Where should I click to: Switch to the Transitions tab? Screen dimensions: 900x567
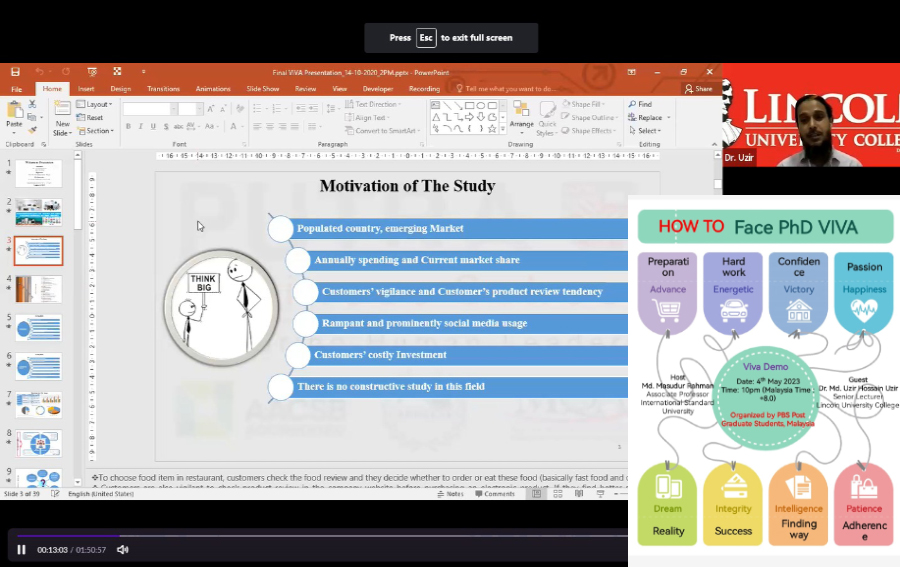pos(164,89)
